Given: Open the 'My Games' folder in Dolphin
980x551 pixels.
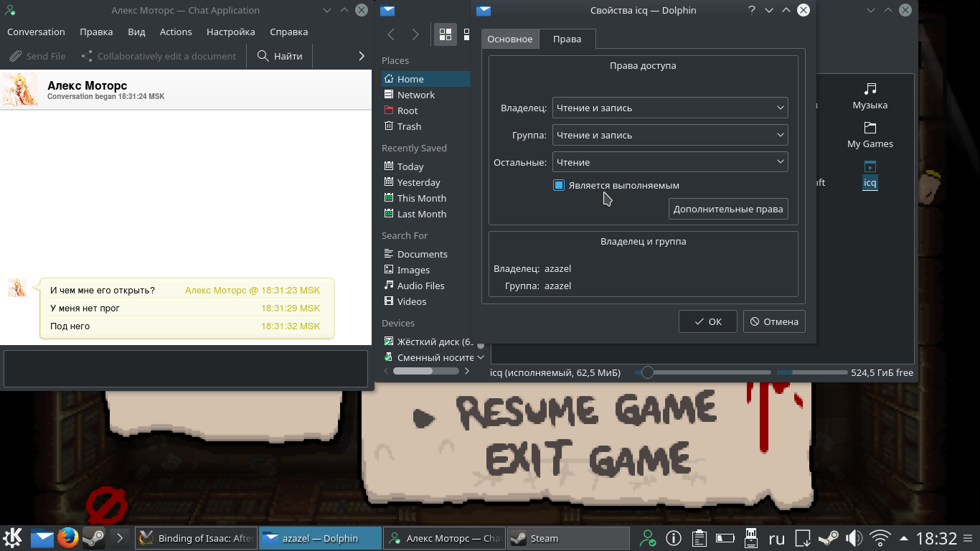Looking at the screenshot, I should coord(870,135).
